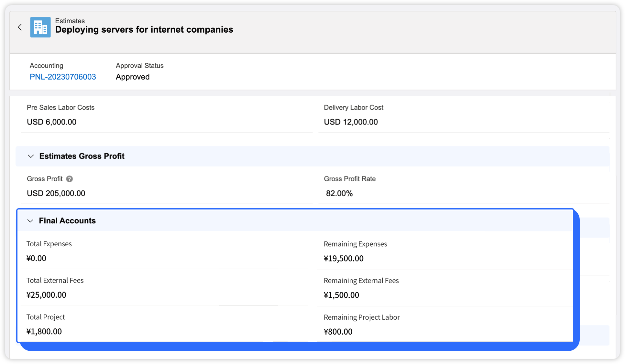Click Gross Profit value USD 205,000.00

pyautogui.click(x=56, y=193)
